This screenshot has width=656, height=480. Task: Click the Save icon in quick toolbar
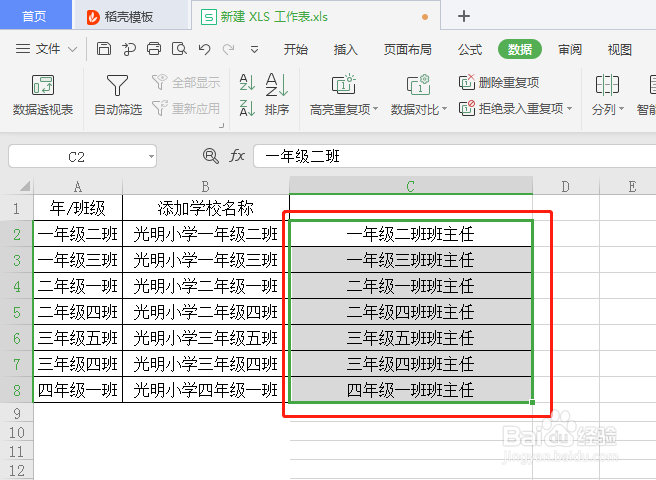(x=104, y=49)
